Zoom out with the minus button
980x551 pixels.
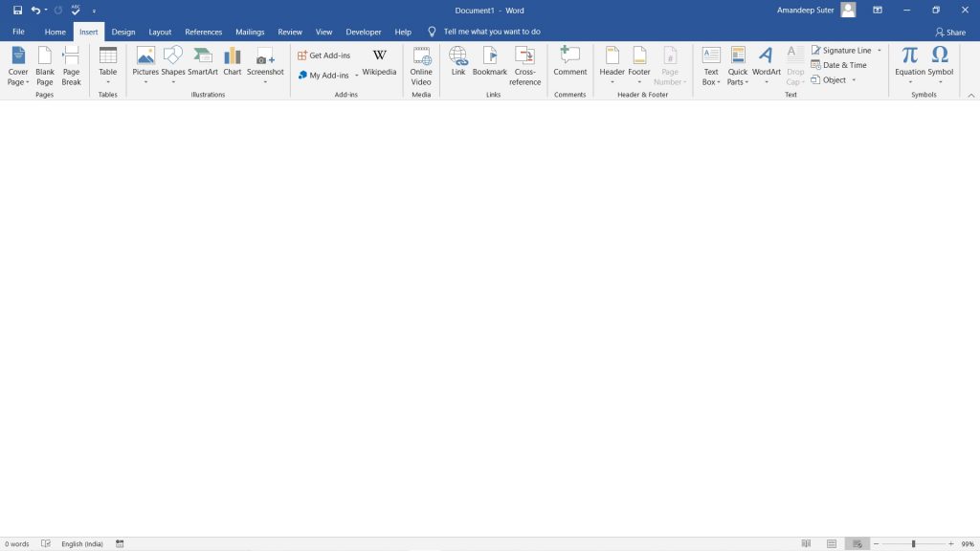[877, 544]
